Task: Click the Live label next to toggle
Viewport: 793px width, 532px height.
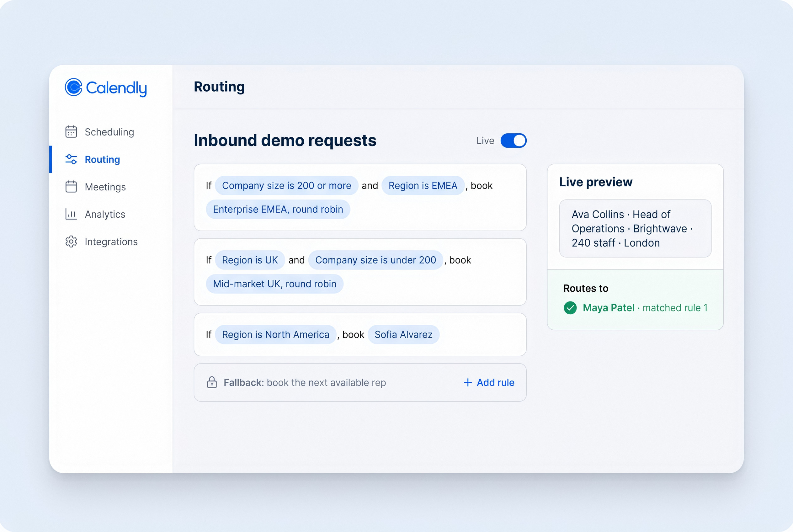Action: [485, 141]
